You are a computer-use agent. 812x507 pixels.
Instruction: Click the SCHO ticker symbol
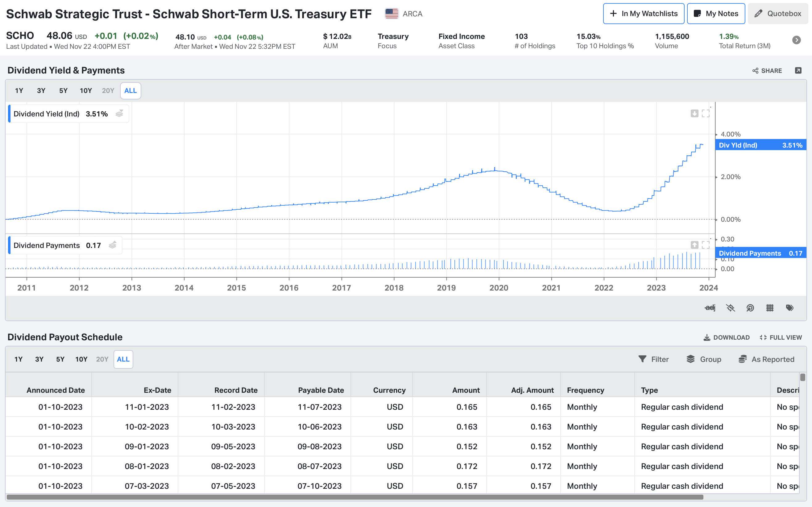coord(20,36)
